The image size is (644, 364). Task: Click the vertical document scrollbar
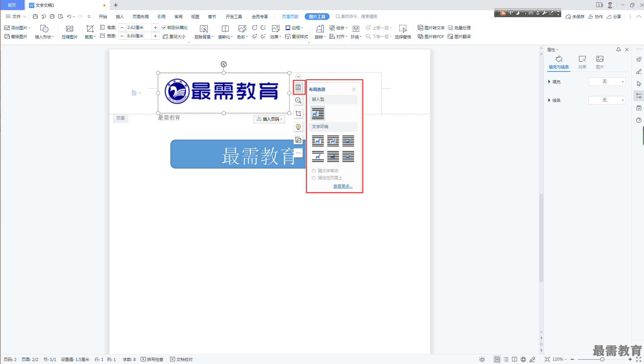(541, 238)
